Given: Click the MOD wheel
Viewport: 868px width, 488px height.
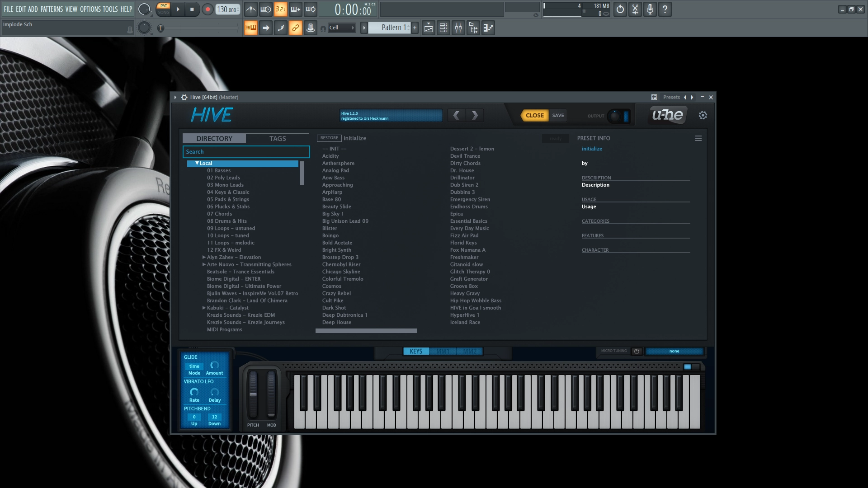Looking at the screenshot, I should (x=271, y=394).
